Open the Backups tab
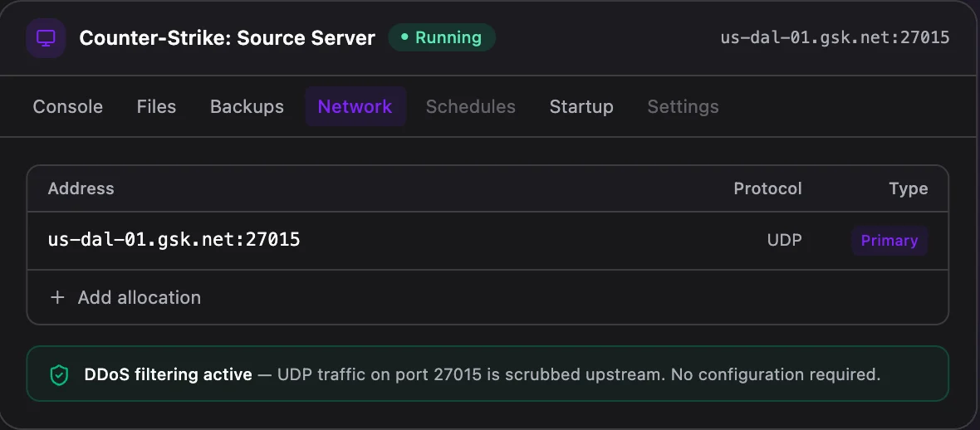This screenshot has height=430, width=980. pyautogui.click(x=247, y=107)
